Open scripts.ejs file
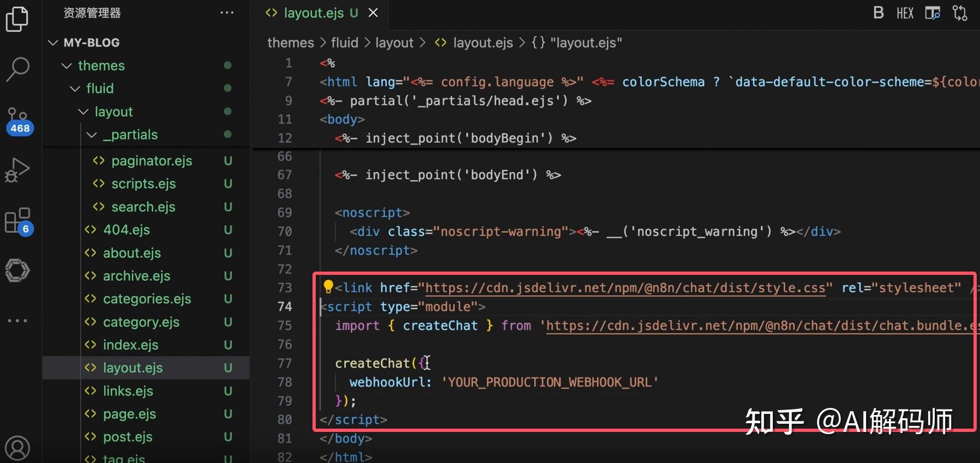The height and width of the screenshot is (463, 980). coord(146,184)
